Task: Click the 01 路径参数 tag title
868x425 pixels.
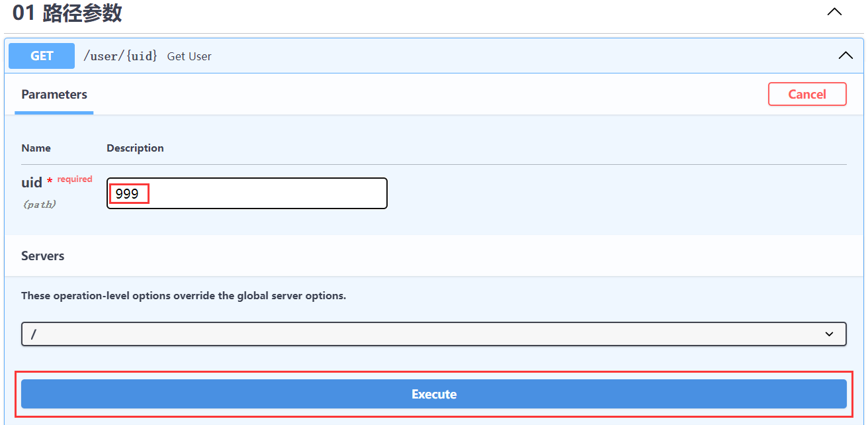Action: tap(67, 13)
